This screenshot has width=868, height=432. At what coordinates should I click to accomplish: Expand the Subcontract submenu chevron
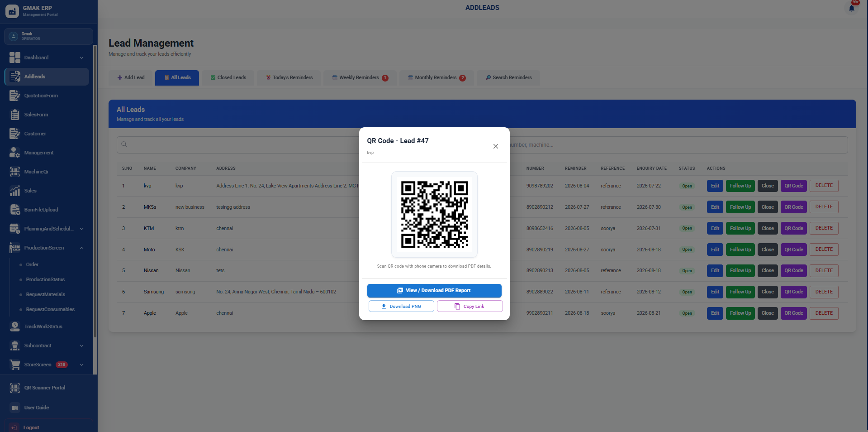82,346
